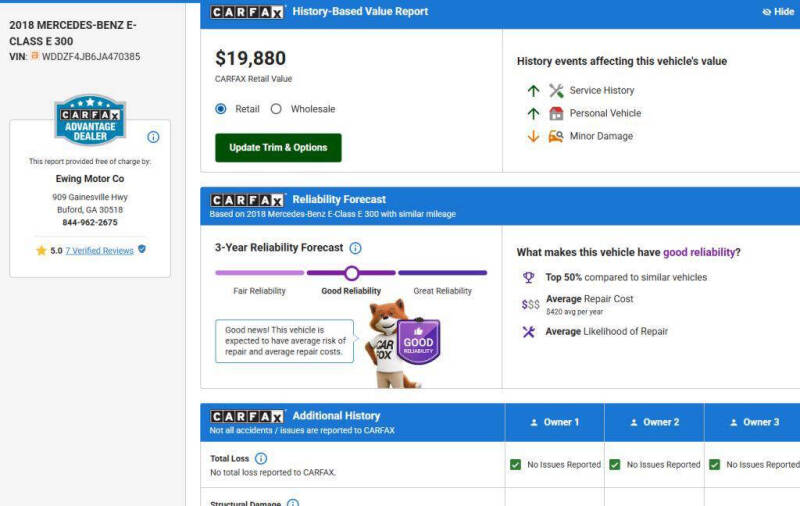This screenshot has height=506, width=800.
Task: Click the Service History wrench icon
Action: pos(556,90)
